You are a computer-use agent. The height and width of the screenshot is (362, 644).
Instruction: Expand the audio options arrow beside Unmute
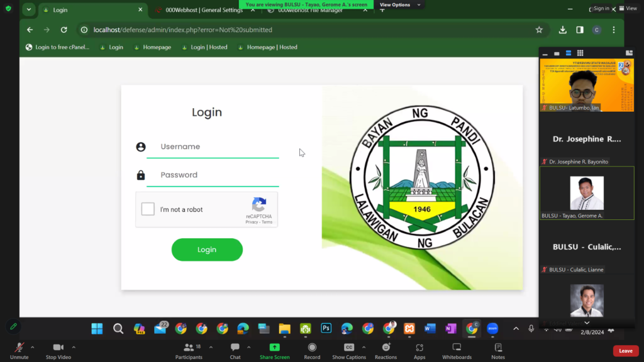[x=33, y=347]
